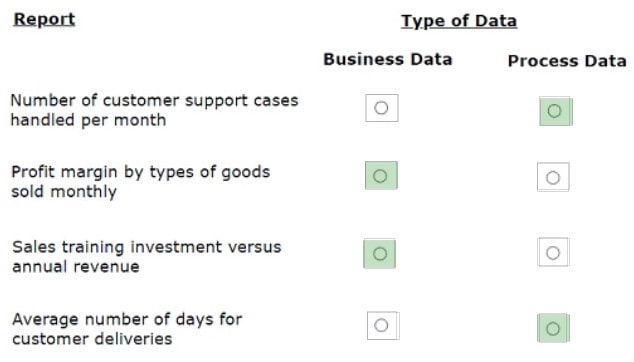Click 'Number of customer support cases' text line

pyautogui.click(x=154, y=101)
